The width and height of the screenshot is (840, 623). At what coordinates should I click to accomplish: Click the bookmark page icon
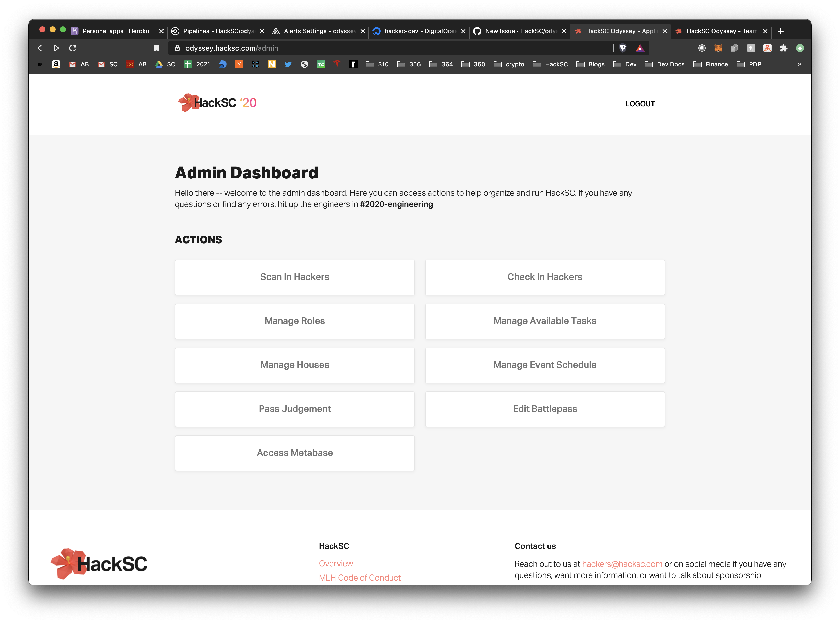157,48
